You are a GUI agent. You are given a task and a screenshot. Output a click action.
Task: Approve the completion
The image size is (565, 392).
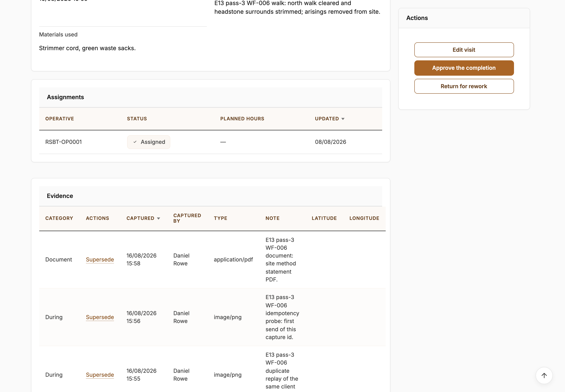(464, 68)
